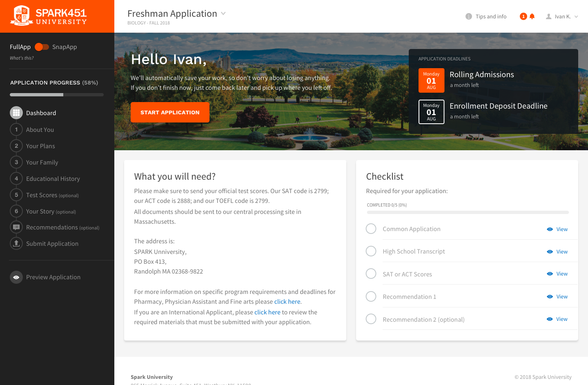Image resolution: width=588 pixels, height=385 pixels.
Task: Open the Dashboard grid icon
Action: [16, 113]
